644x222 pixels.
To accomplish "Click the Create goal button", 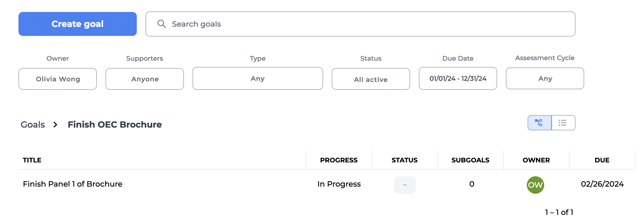I will pos(78,24).
